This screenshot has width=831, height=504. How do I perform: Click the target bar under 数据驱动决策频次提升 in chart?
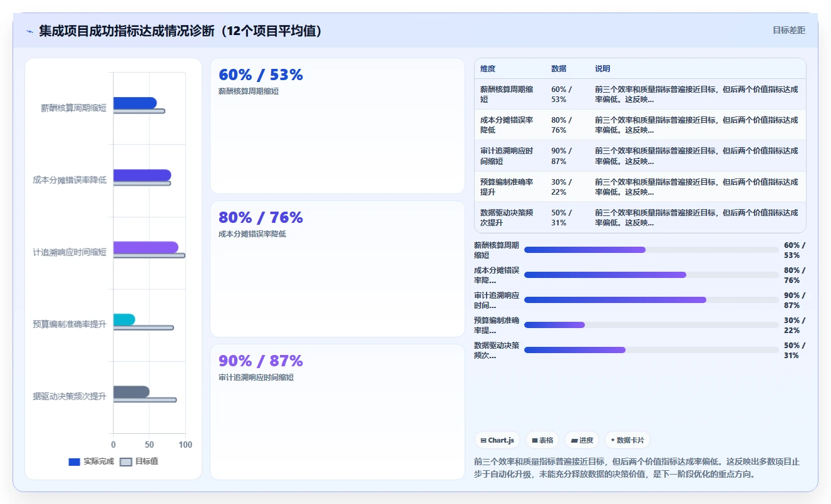pyautogui.click(x=145, y=400)
